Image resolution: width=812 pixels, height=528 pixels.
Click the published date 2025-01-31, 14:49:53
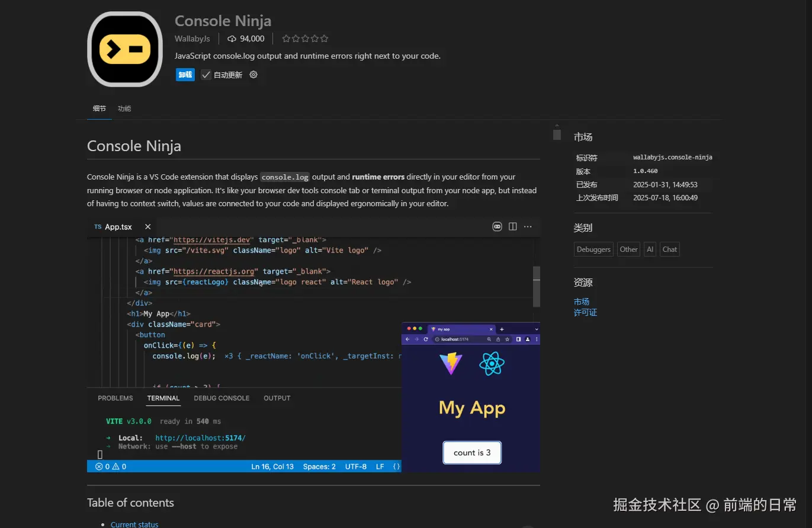point(665,185)
